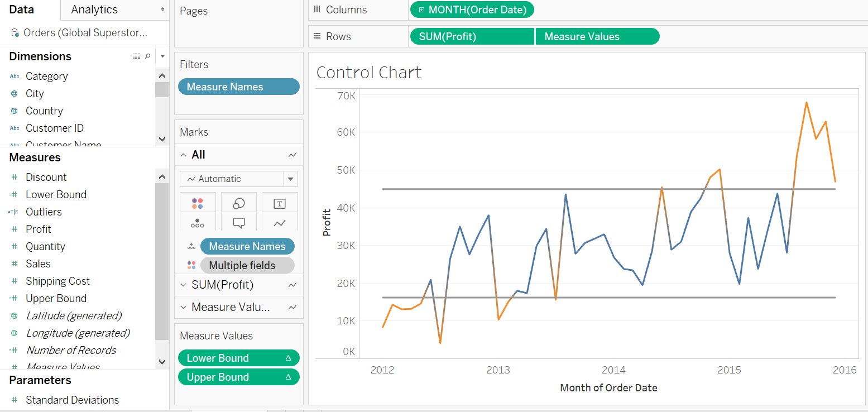This screenshot has height=412, width=868.
Task: Select the Shipping Cost measure
Action: point(57,281)
